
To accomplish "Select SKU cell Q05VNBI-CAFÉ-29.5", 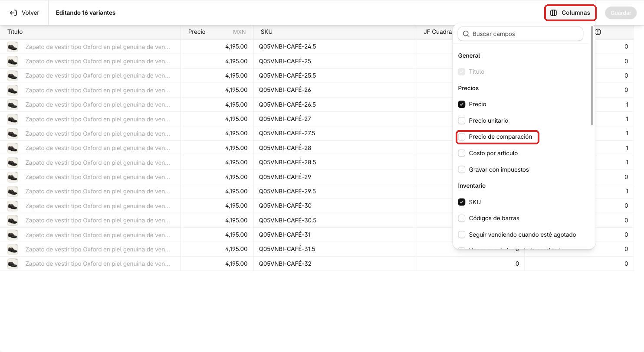I will [335, 191].
